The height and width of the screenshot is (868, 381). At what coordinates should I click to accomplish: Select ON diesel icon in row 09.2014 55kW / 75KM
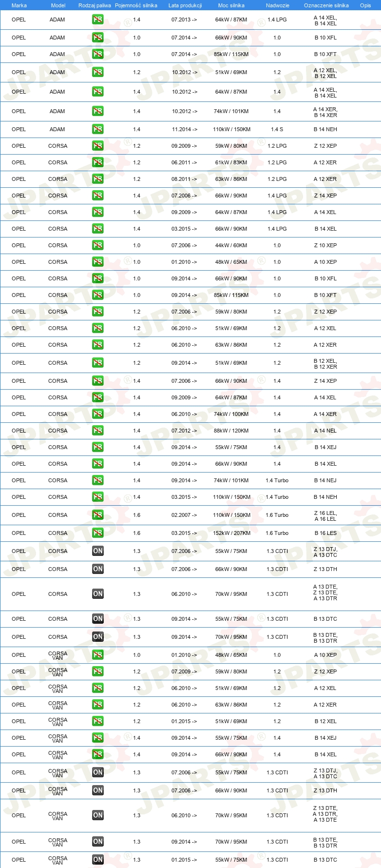(x=98, y=619)
